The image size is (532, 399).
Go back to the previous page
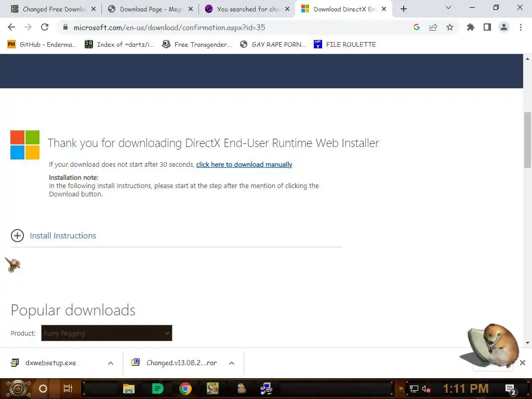[11, 27]
